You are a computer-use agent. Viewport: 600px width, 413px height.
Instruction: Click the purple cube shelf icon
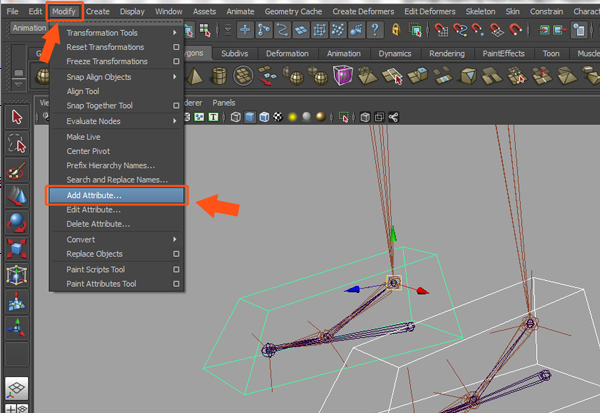(342, 75)
